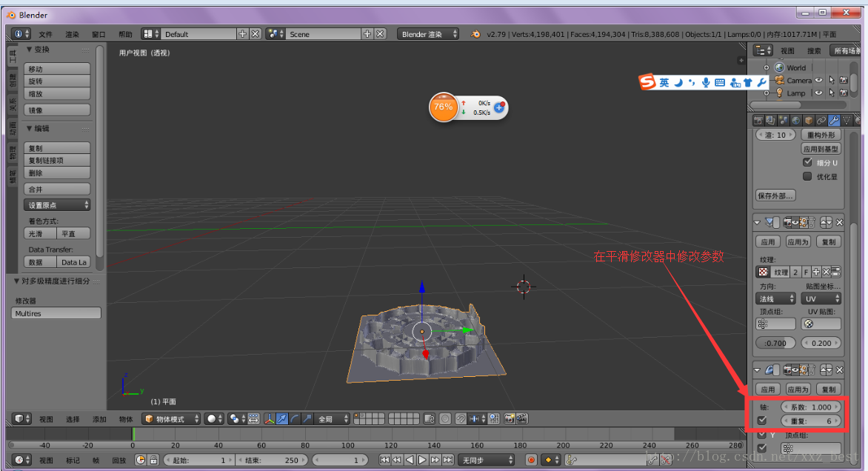
Task: Remove the smooth modifier with its X icon
Action: point(840,369)
